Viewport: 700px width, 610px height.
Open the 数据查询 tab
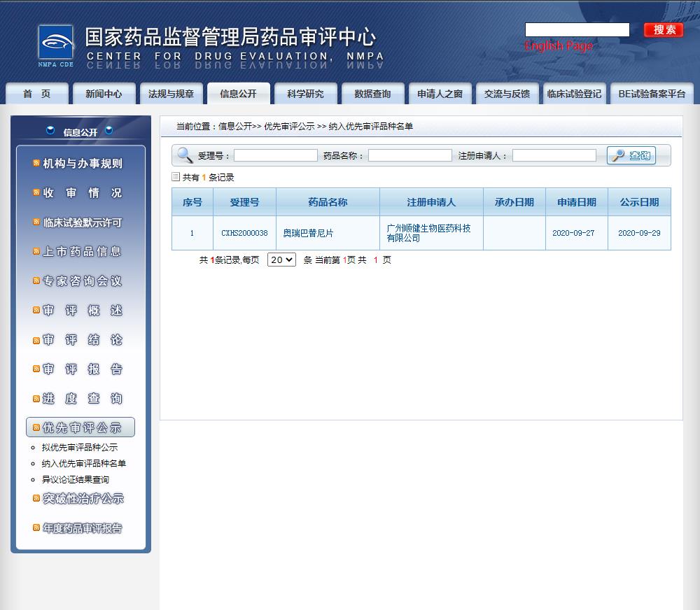[373, 93]
